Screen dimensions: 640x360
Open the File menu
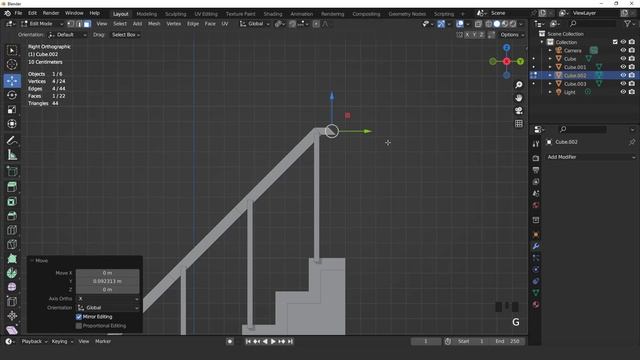click(x=18, y=13)
